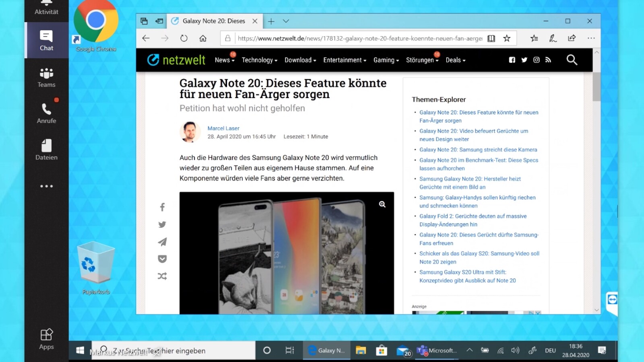644x362 pixels.
Task: Go to Edge home page
Action: tap(203, 38)
